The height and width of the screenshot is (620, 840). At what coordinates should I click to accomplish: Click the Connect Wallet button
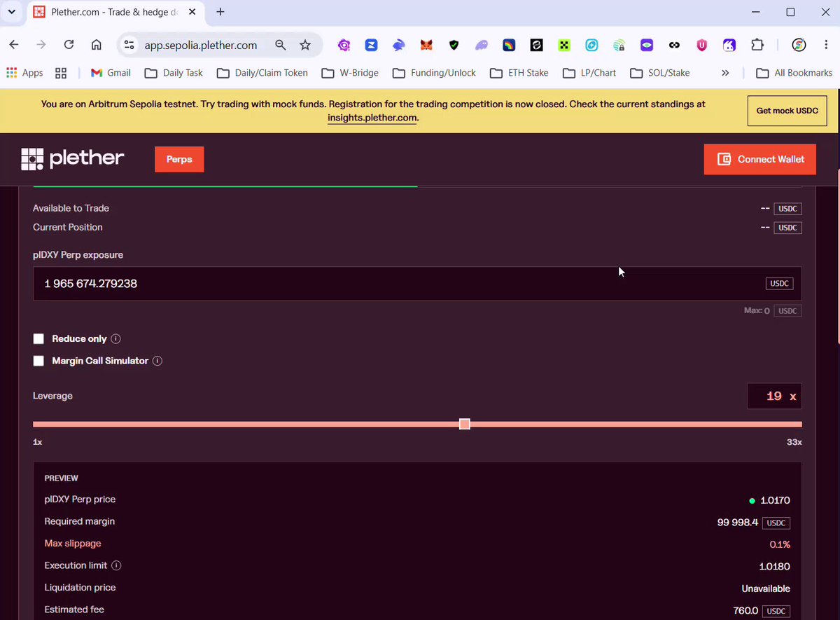click(x=759, y=159)
